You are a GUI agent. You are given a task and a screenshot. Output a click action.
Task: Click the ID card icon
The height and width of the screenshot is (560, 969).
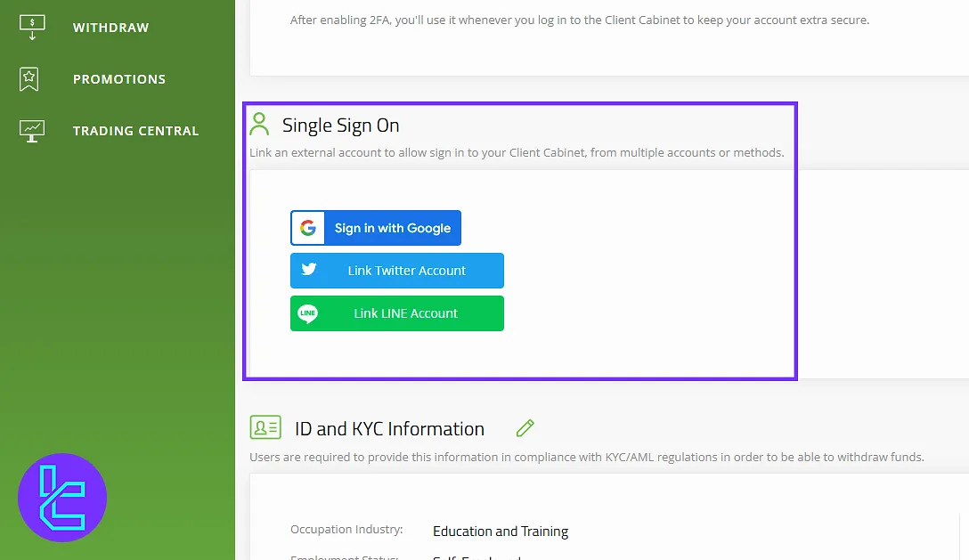click(265, 427)
